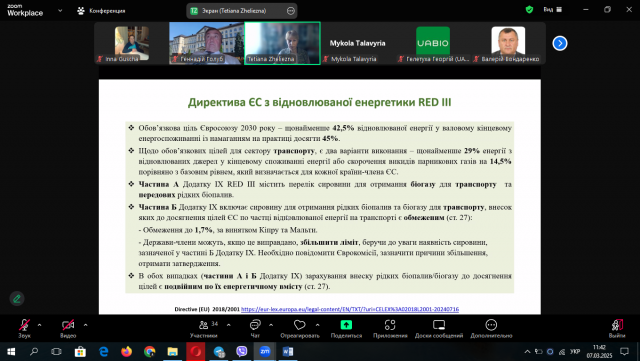Open the Дополнительно more options icon
The width and height of the screenshot is (640, 361).
pyautogui.click(x=491, y=325)
